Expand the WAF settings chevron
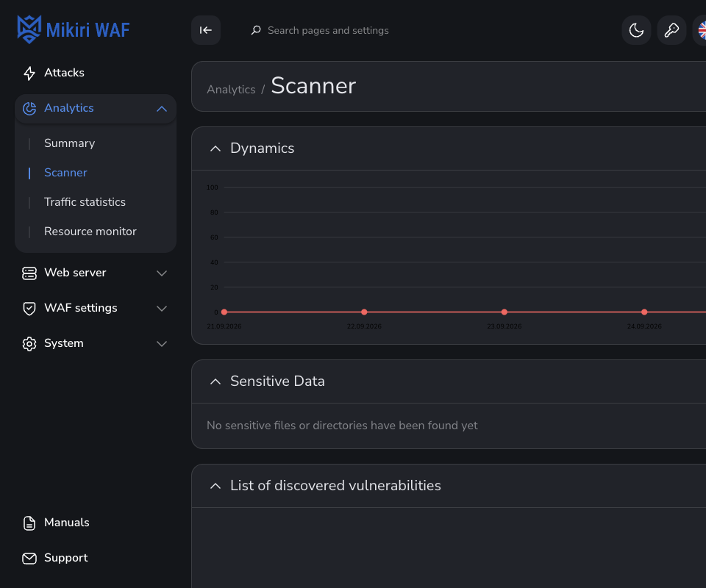The width and height of the screenshot is (706, 588). (x=162, y=308)
